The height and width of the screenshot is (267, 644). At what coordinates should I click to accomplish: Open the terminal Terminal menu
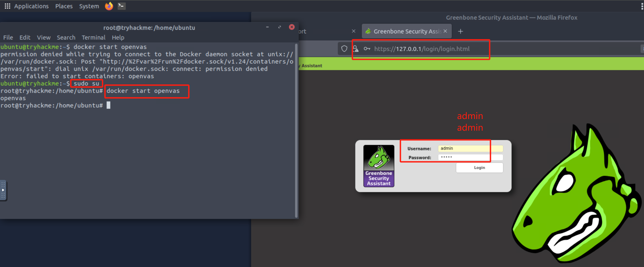pos(94,37)
